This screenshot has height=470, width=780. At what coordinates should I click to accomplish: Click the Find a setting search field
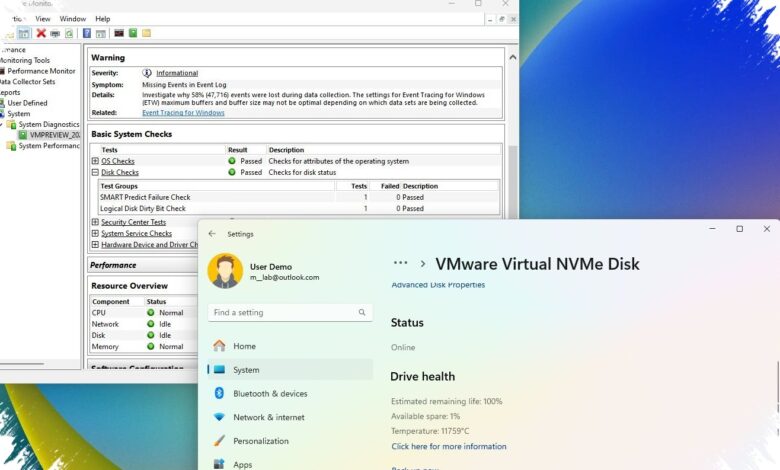pyautogui.click(x=290, y=312)
